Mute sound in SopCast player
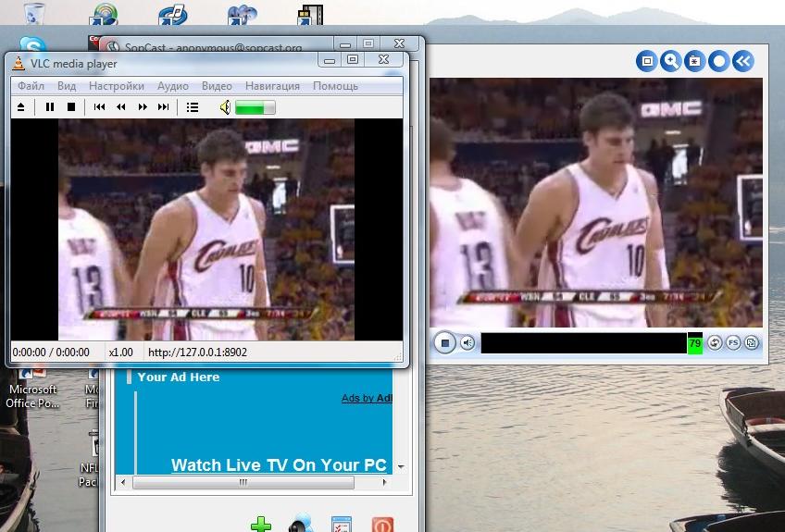This screenshot has width=785, height=532. [467, 343]
